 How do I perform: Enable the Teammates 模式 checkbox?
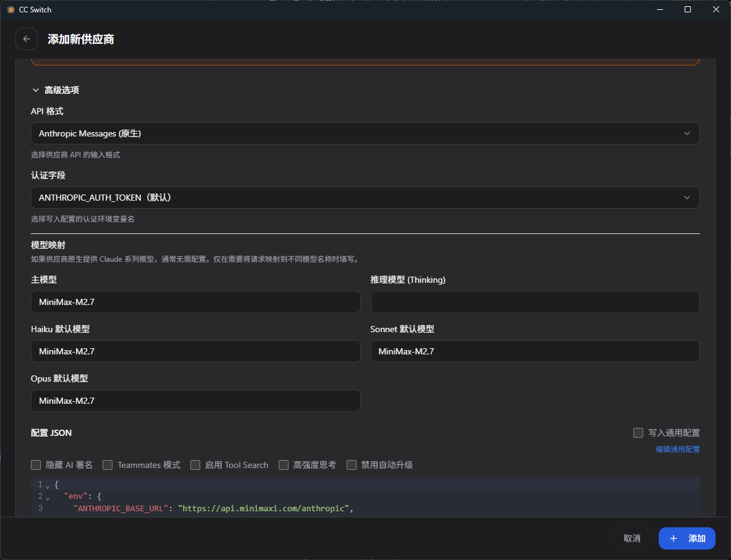click(x=108, y=465)
